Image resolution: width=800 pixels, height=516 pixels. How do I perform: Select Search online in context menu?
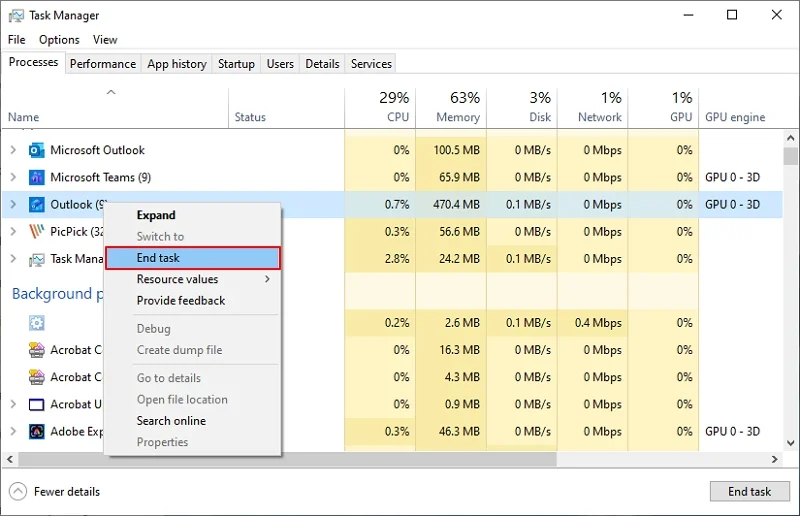coord(193,421)
